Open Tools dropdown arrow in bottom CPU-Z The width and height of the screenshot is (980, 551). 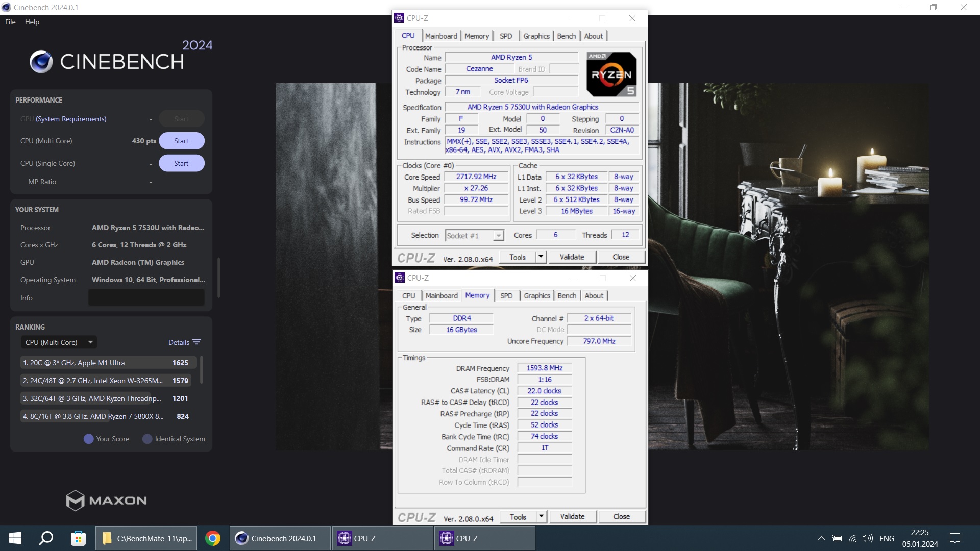pyautogui.click(x=542, y=517)
